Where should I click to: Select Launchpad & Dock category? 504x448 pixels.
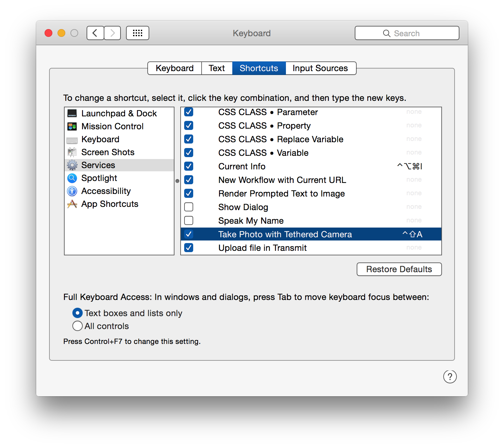click(x=119, y=113)
